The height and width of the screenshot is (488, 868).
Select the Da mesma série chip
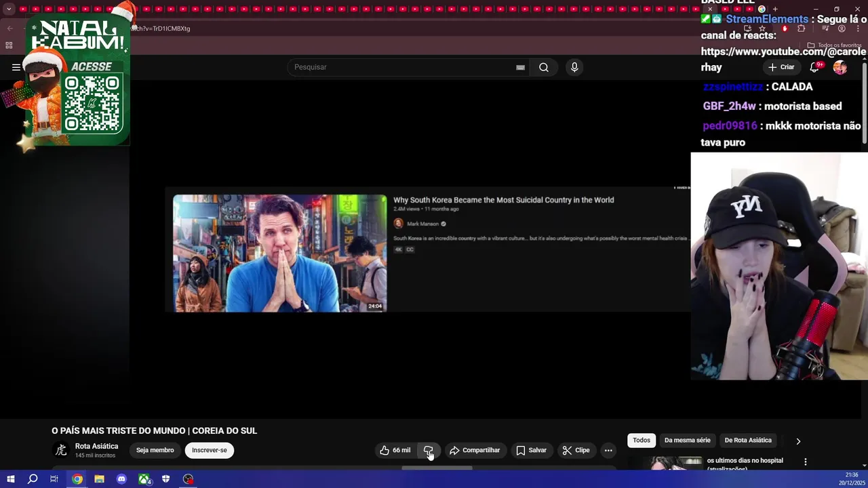688,441
